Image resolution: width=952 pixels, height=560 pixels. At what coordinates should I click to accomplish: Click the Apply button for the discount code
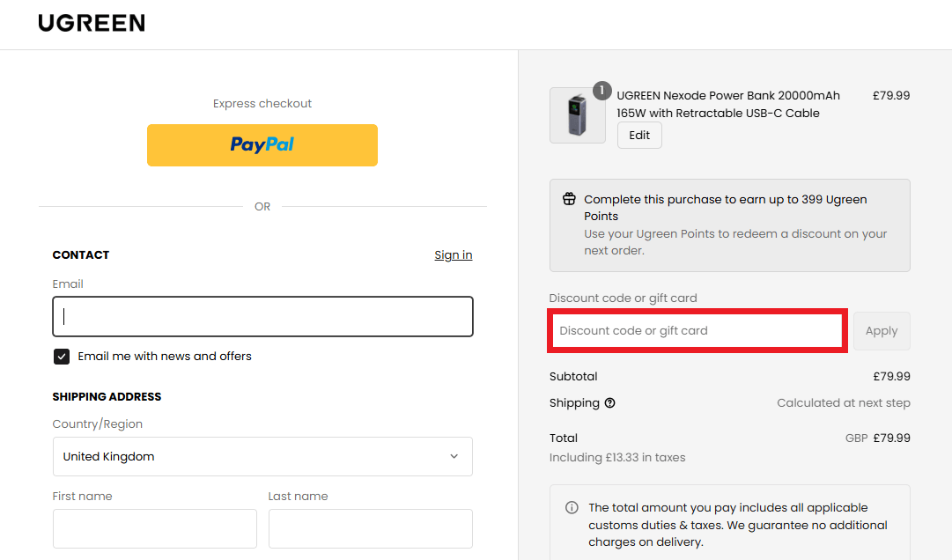882,330
